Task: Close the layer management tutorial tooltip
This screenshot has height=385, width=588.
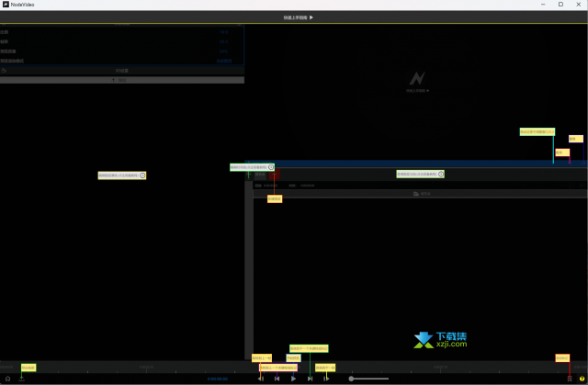Action: [x=441, y=174]
